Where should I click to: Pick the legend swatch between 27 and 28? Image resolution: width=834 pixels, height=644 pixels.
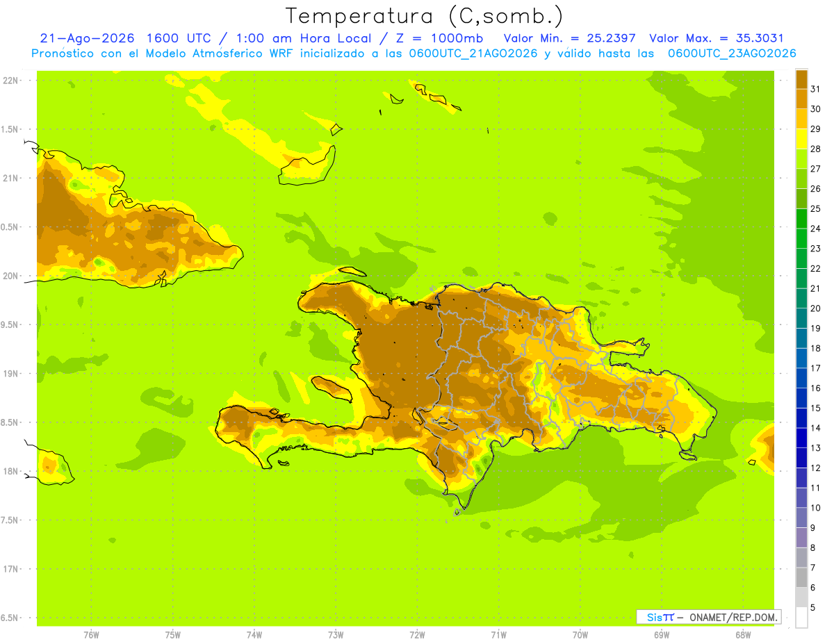[801, 159]
